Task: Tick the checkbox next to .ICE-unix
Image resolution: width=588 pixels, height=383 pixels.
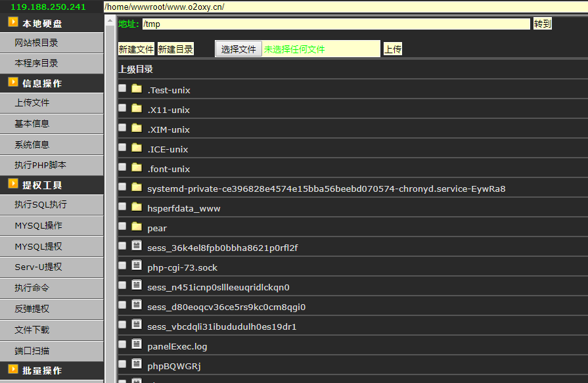Action: (x=122, y=147)
